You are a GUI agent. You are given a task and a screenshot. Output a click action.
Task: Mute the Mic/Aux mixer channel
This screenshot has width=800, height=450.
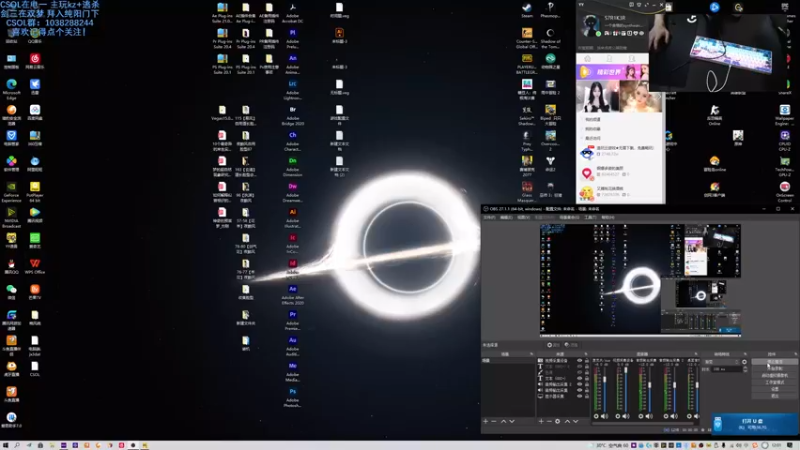click(x=605, y=416)
